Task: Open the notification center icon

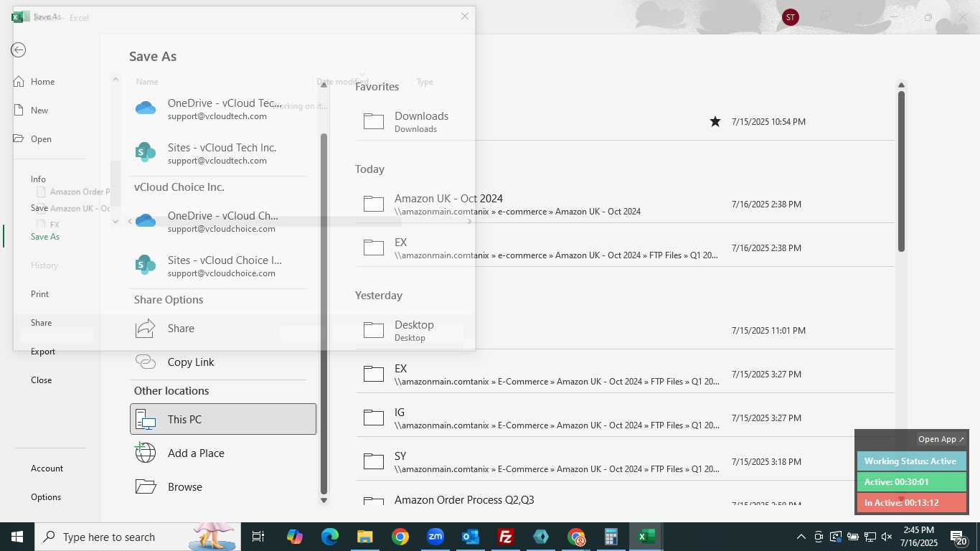Action: pyautogui.click(x=958, y=537)
